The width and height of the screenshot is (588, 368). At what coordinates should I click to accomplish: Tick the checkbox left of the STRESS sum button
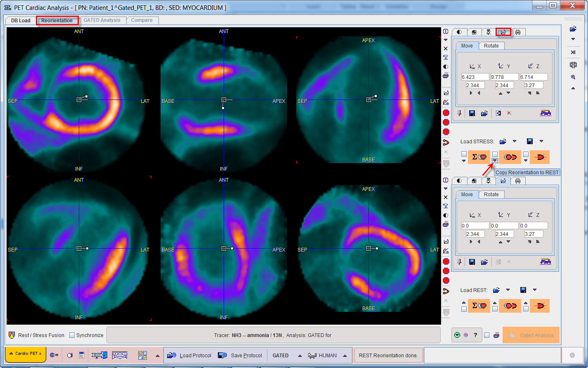pos(464,154)
